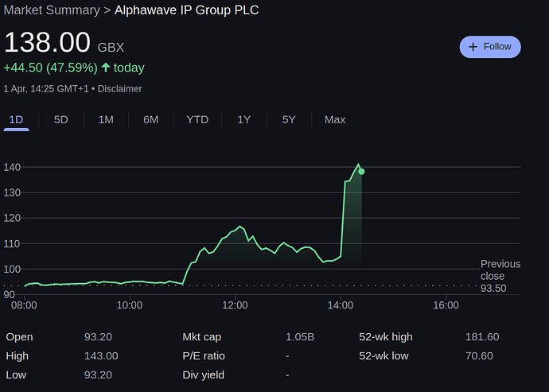Click the timestamp 1 Apr, 14:25 GMT+1
Image resolution: width=549 pixels, height=392 pixels.
point(46,89)
